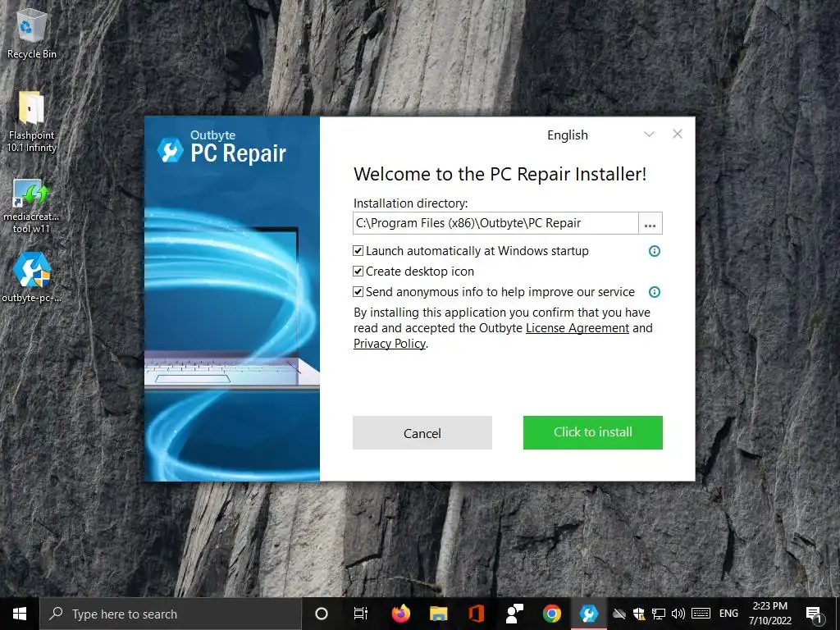Click the OneDrive cloud tray icon
840x630 pixels.
pyautogui.click(x=619, y=614)
